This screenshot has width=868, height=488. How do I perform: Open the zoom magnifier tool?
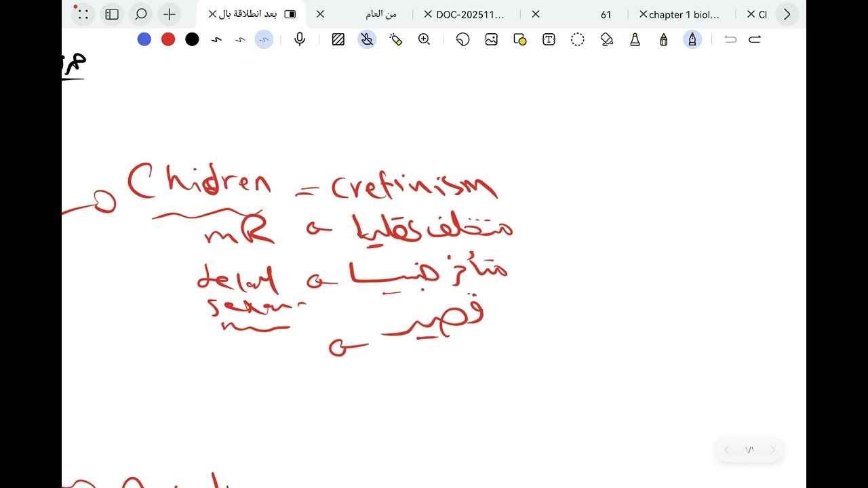click(425, 39)
